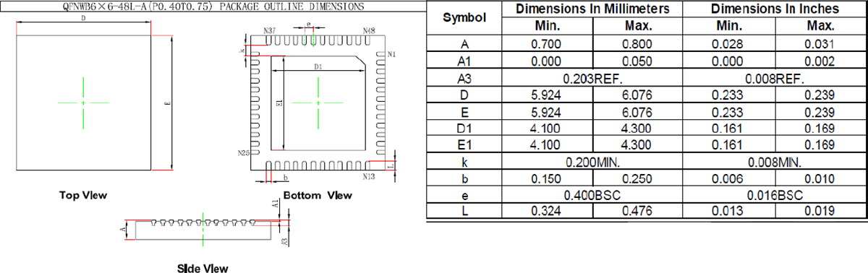Select the "Bottom View" caption
Viewport: 868px width, 273px height.
click(x=318, y=195)
